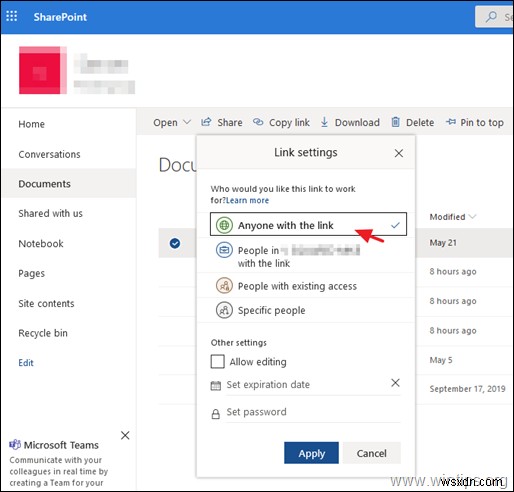Click the May 5 modified date
Viewport: 514px width, 492px height.
(x=441, y=360)
